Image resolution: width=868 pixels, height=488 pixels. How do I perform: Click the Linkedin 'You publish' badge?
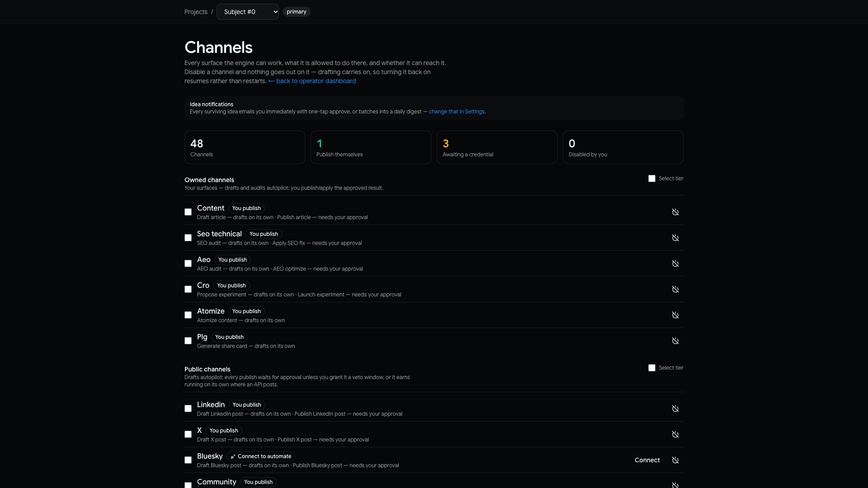[x=247, y=405]
